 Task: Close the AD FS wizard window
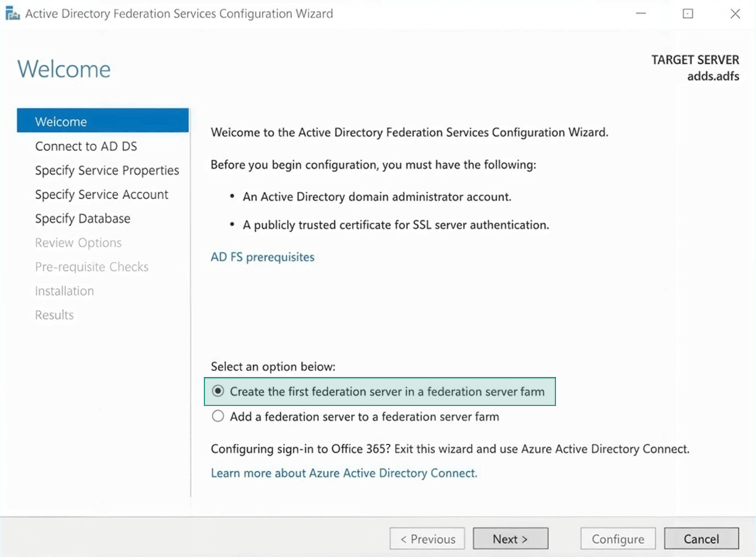coord(735,14)
